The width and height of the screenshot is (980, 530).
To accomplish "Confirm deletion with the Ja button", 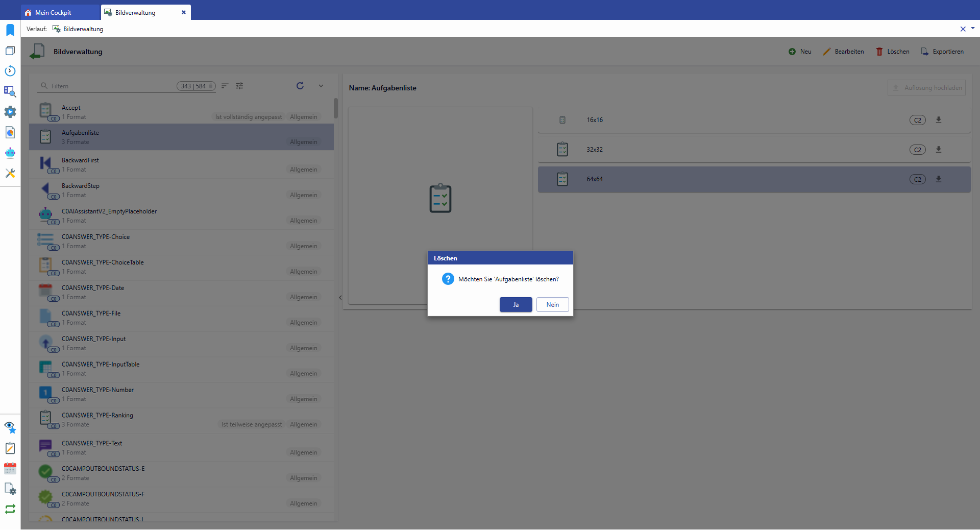I will [x=516, y=305].
